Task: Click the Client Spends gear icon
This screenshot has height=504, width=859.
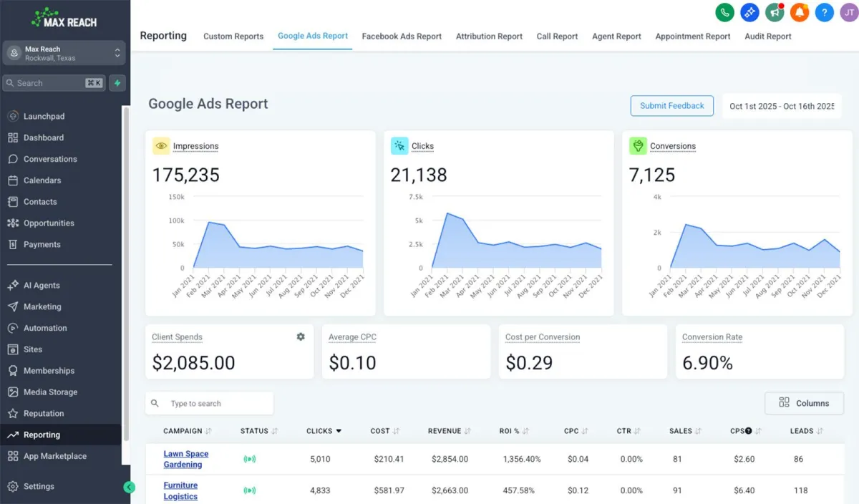Action: 301,336
